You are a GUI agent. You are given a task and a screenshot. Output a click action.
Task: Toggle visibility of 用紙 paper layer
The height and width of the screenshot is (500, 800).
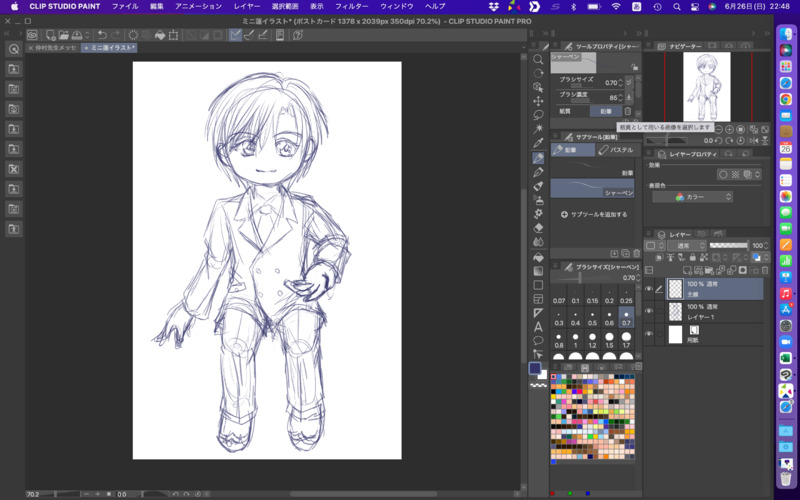pyautogui.click(x=649, y=334)
